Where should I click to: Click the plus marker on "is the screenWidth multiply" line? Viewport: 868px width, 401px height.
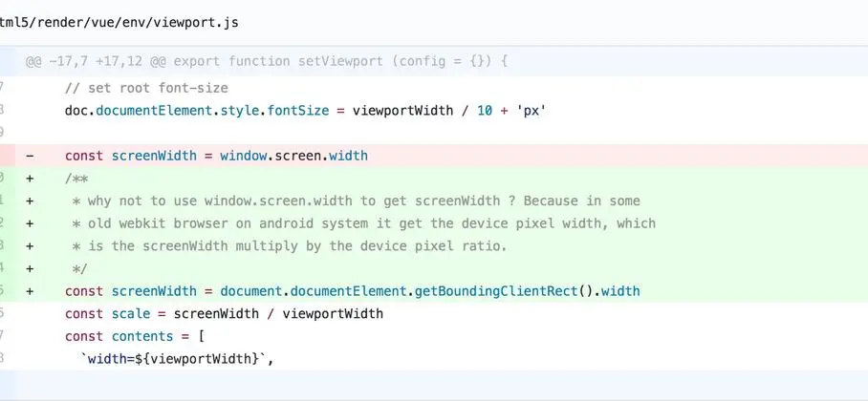point(30,246)
